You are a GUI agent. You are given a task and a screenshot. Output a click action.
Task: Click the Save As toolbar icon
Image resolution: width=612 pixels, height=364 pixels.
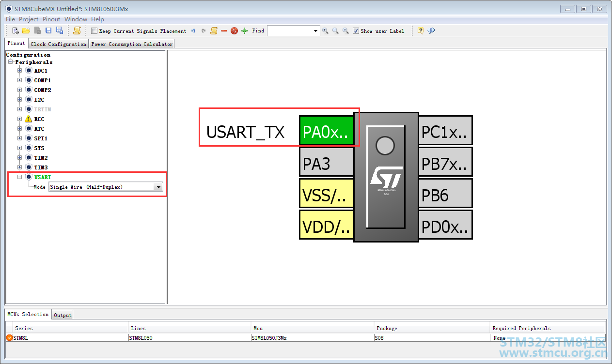pyautogui.click(x=60, y=30)
